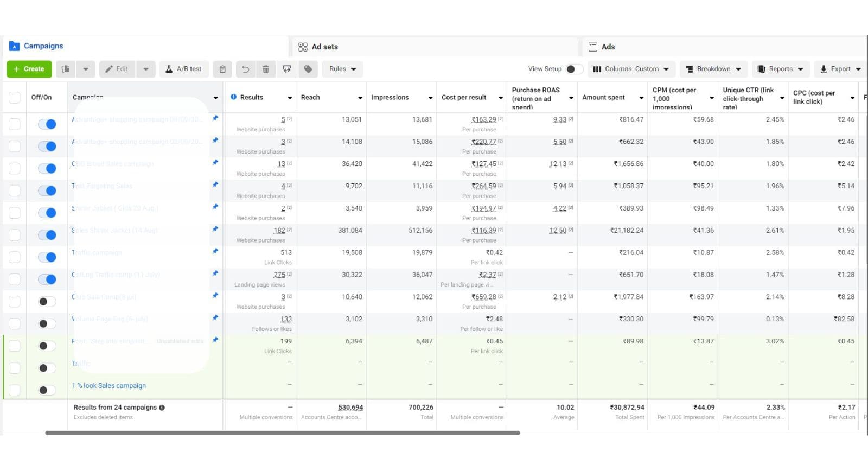This screenshot has height=452, width=868.
Task: Open the Reports dropdown
Action: [781, 69]
